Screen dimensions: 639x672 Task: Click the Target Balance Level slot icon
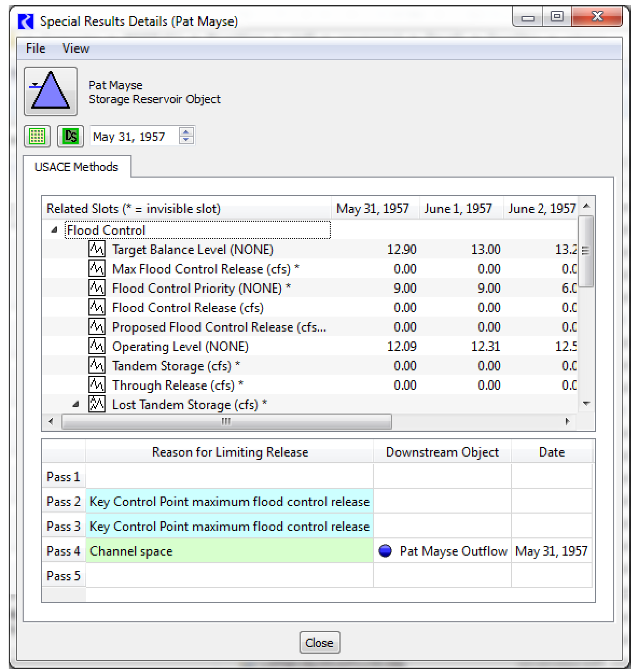(97, 249)
